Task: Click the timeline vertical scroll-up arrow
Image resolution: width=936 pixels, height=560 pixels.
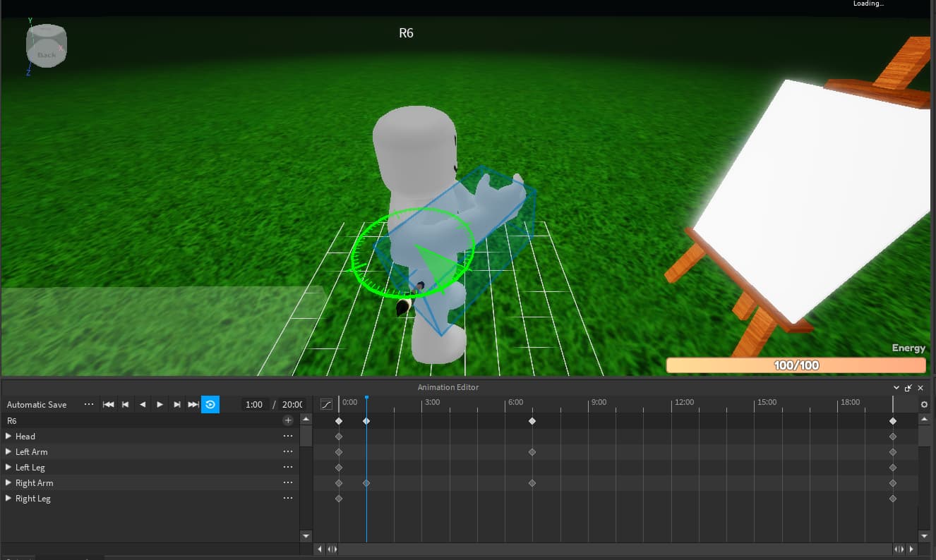Action: click(925, 419)
